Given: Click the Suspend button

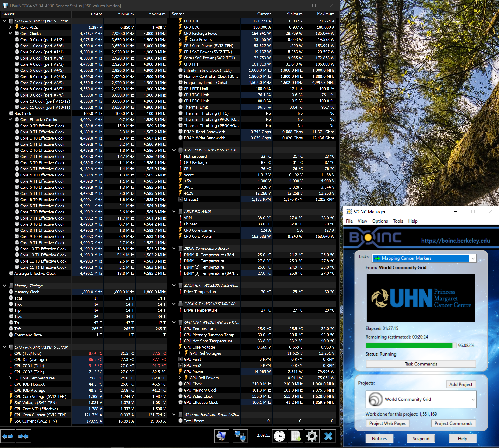Looking at the screenshot, I should pos(421,439).
